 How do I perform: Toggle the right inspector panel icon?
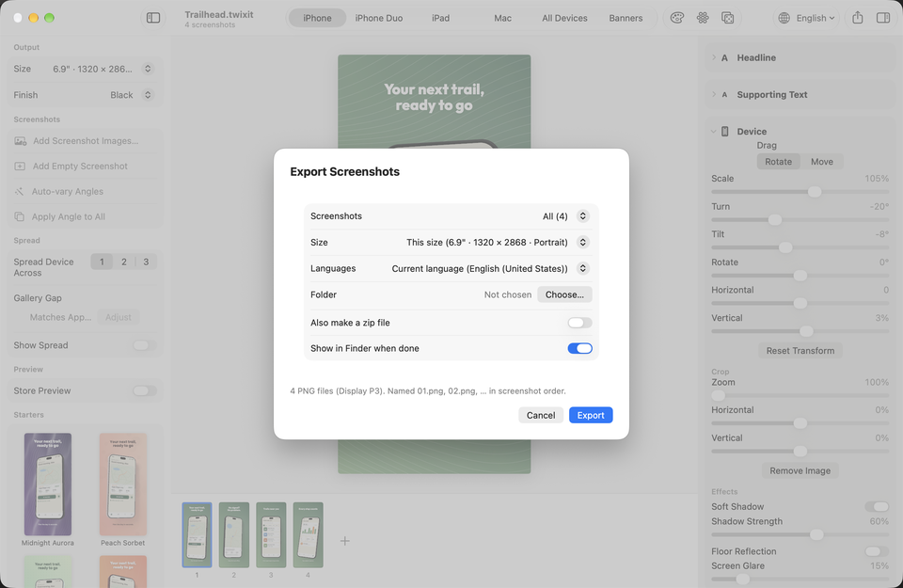[883, 18]
